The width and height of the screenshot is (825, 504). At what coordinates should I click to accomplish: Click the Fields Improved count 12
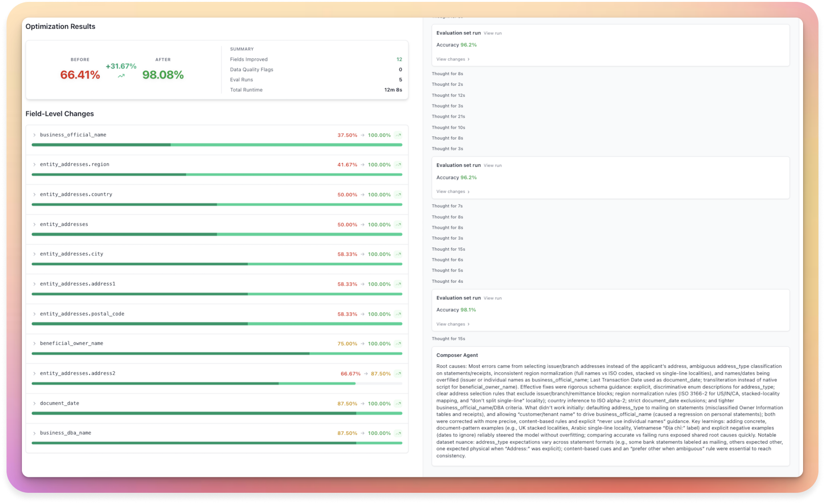click(399, 59)
